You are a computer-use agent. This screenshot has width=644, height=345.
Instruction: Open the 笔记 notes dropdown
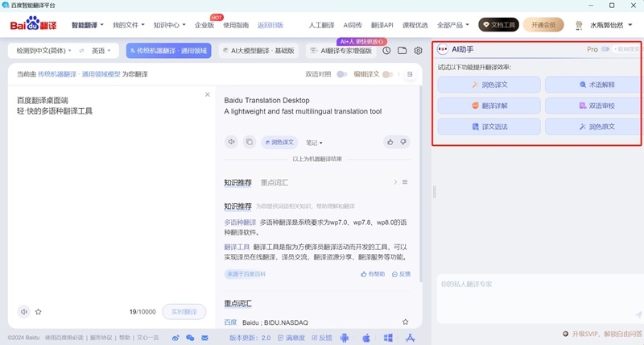(314, 143)
